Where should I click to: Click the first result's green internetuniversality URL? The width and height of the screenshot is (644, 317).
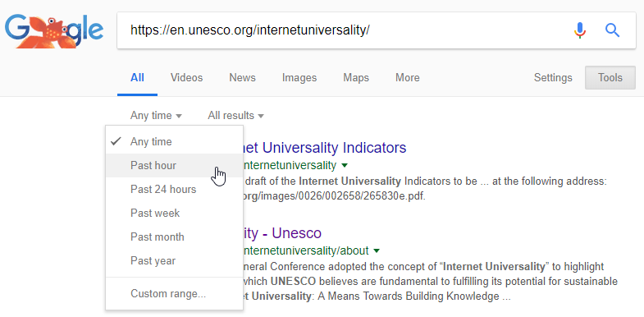click(x=290, y=165)
